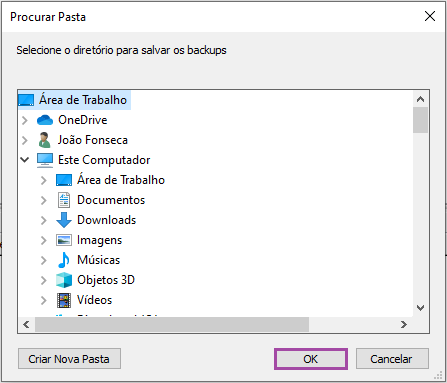The image size is (447, 383).
Task: Click the Imagens picture icon
Action: [64, 240]
